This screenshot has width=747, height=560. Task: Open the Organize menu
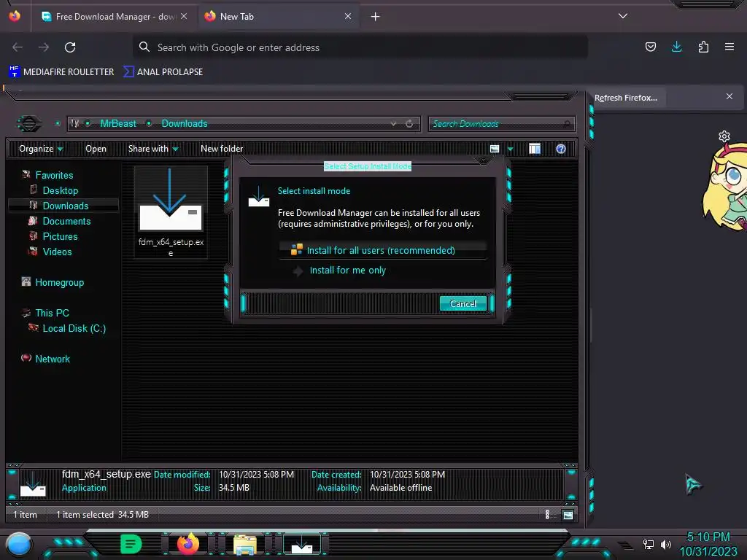(x=41, y=149)
